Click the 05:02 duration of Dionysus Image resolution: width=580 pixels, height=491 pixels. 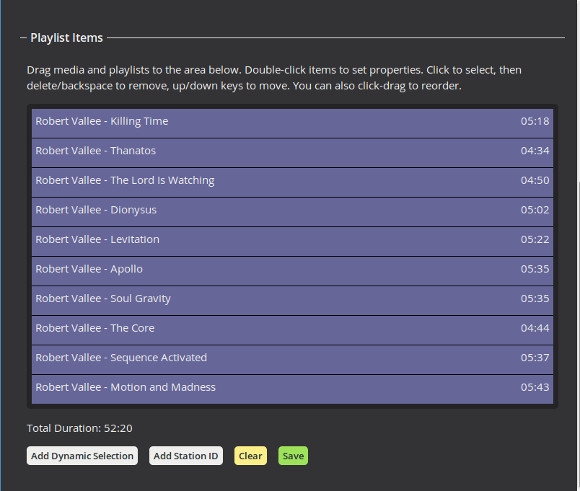[x=535, y=210]
